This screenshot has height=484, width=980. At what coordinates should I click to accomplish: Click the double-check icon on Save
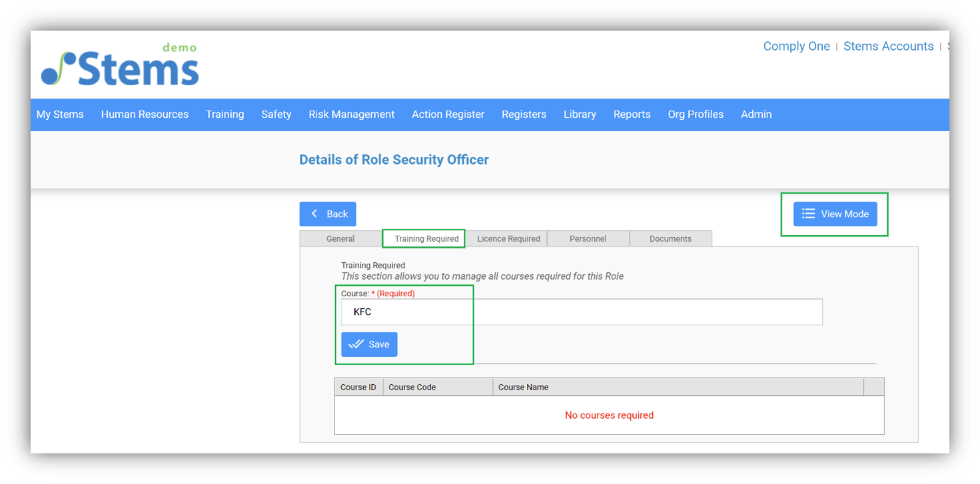click(356, 344)
